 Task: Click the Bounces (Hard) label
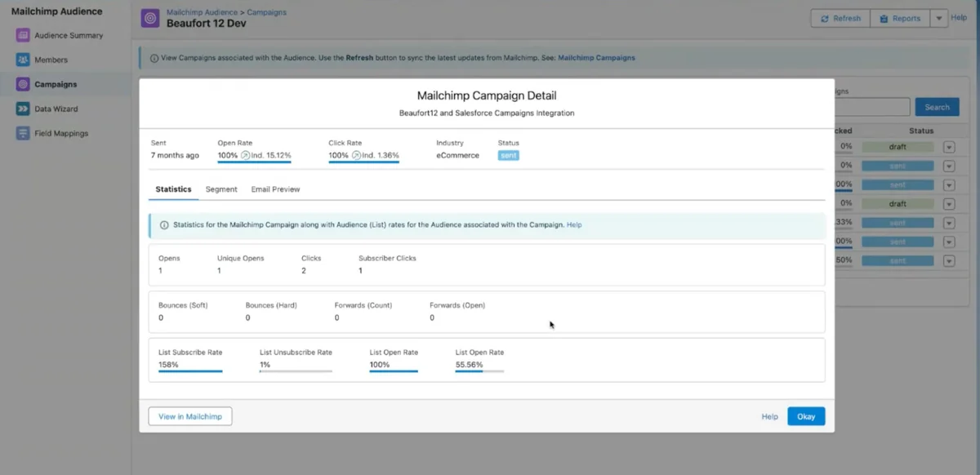(271, 305)
